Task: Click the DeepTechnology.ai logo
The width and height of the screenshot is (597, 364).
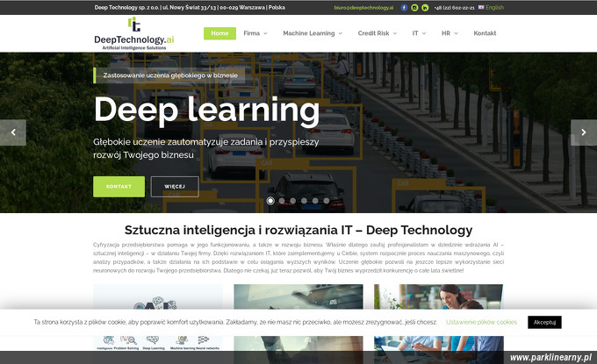Action: tap(134, 33)
